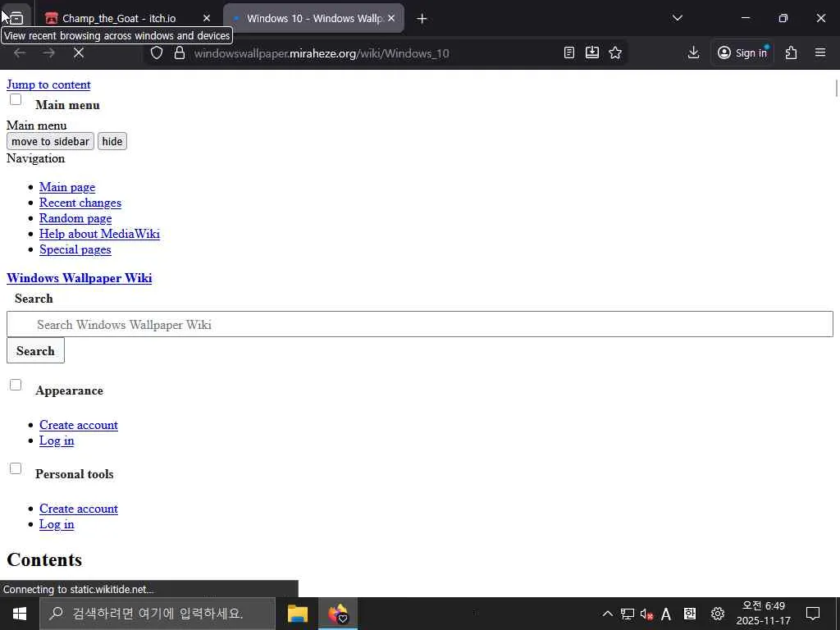The image size is (840, 630).
Task: Go back to previous page
Action: (x=20, y=53)
